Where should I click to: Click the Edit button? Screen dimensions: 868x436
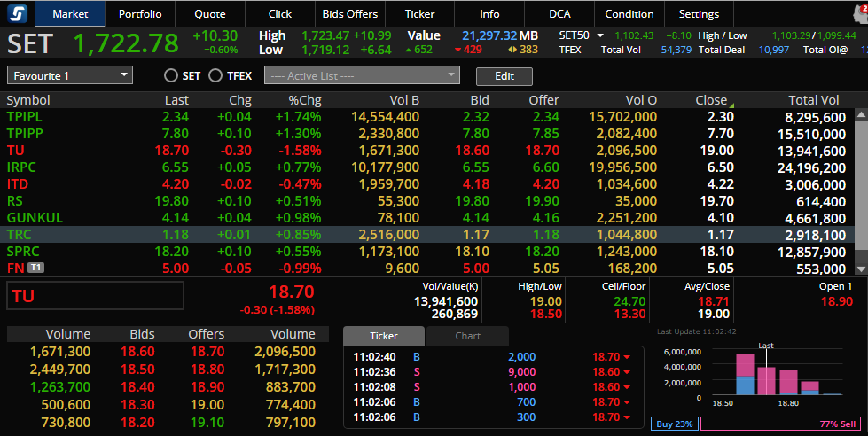[x=504, y=76]
